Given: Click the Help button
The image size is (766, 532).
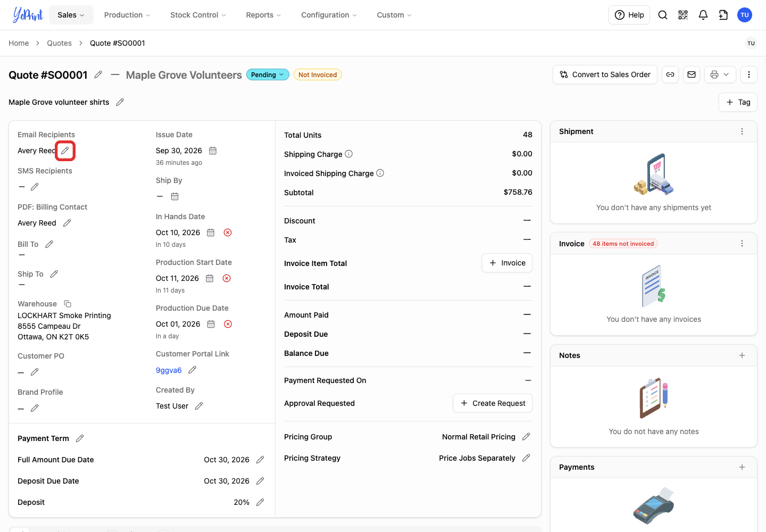Looking at the screenshot, I should 629,15.
